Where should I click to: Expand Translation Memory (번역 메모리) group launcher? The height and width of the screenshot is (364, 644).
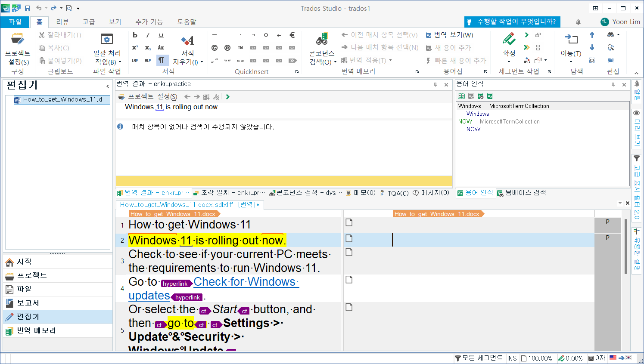coord(417,72)
